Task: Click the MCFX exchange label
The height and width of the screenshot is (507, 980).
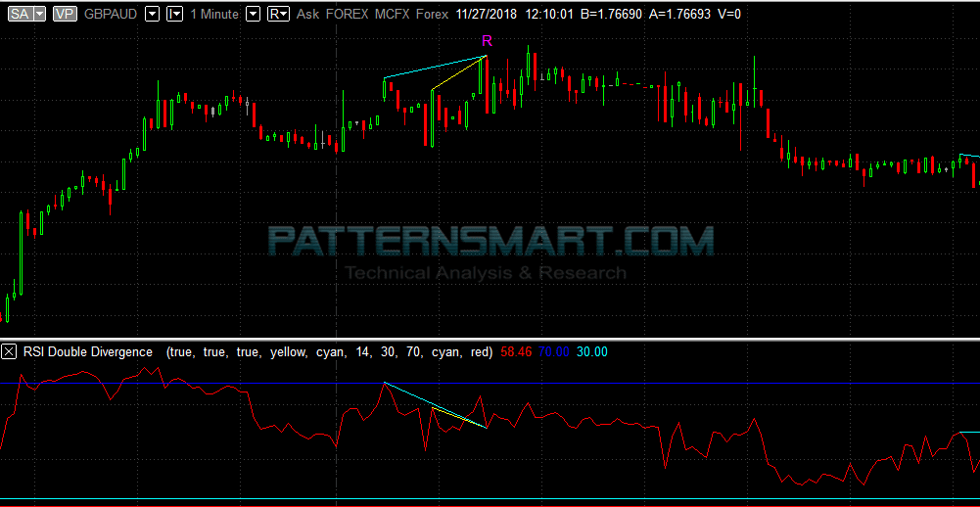Action: 392,14
